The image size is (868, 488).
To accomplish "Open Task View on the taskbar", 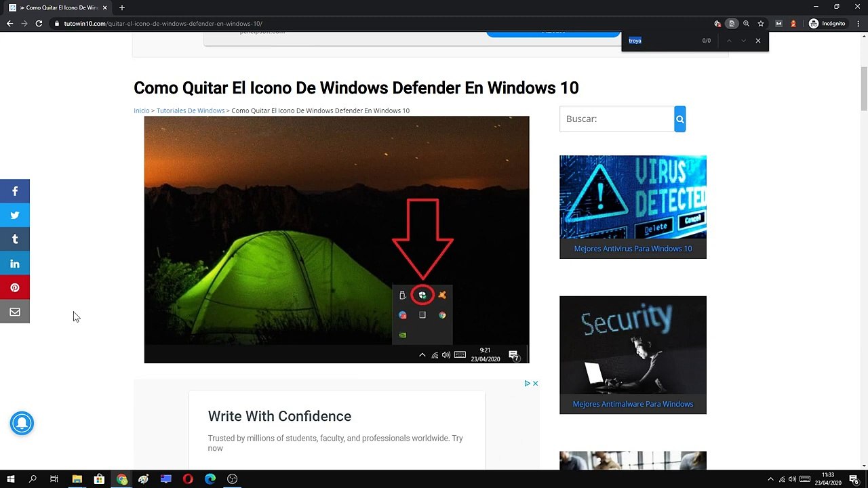I will coord(54,479).
